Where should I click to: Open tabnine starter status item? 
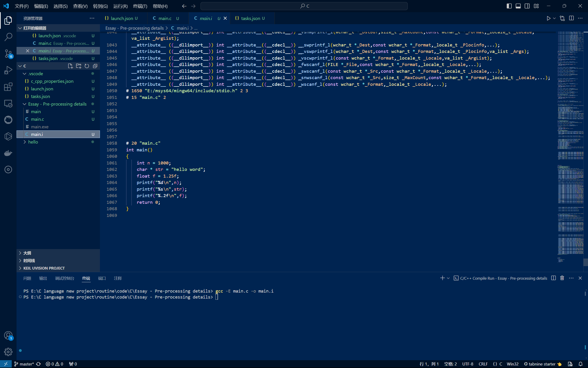(x=543, y=364)
